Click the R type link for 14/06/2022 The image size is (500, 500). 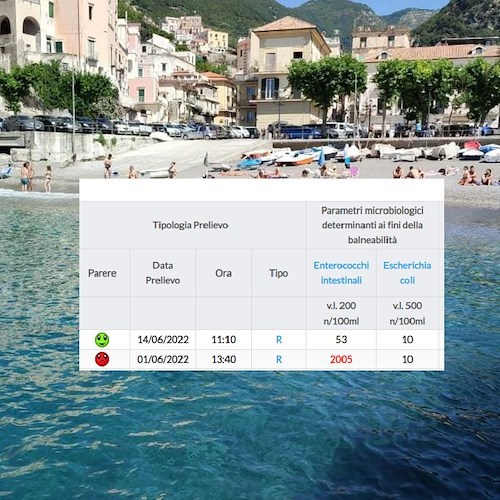point(279,340)
